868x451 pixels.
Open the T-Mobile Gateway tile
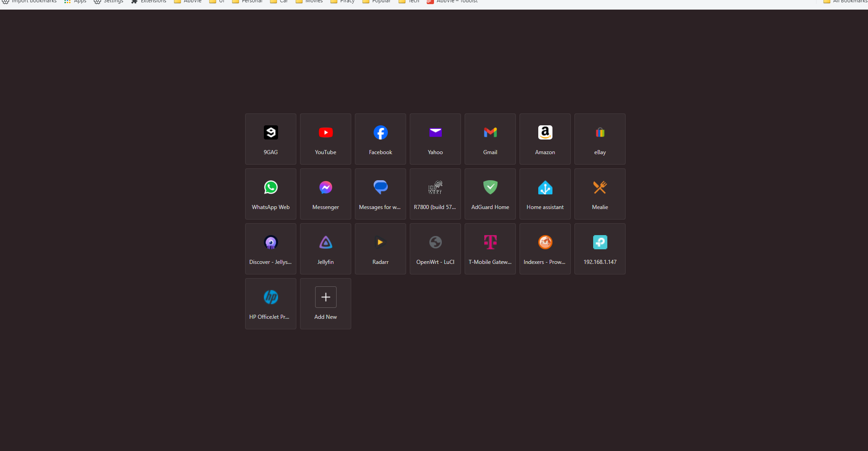coord(490,249)
